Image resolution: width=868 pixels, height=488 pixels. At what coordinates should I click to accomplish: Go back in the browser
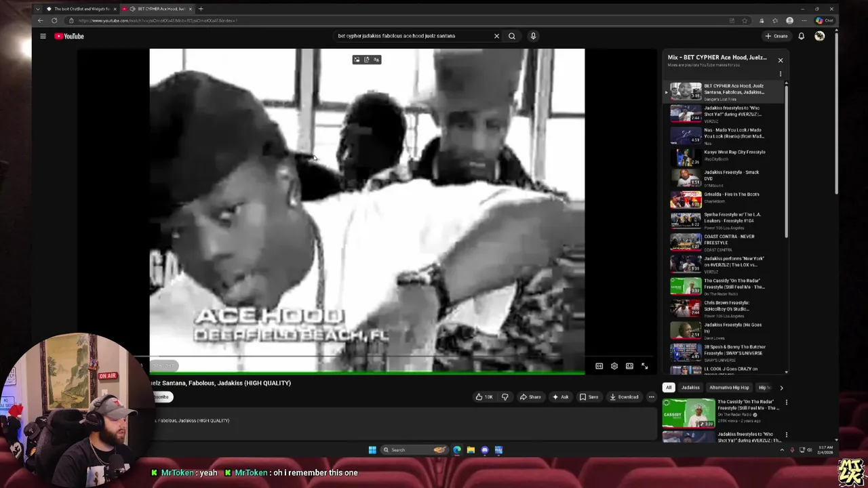[x=40, y=20]
